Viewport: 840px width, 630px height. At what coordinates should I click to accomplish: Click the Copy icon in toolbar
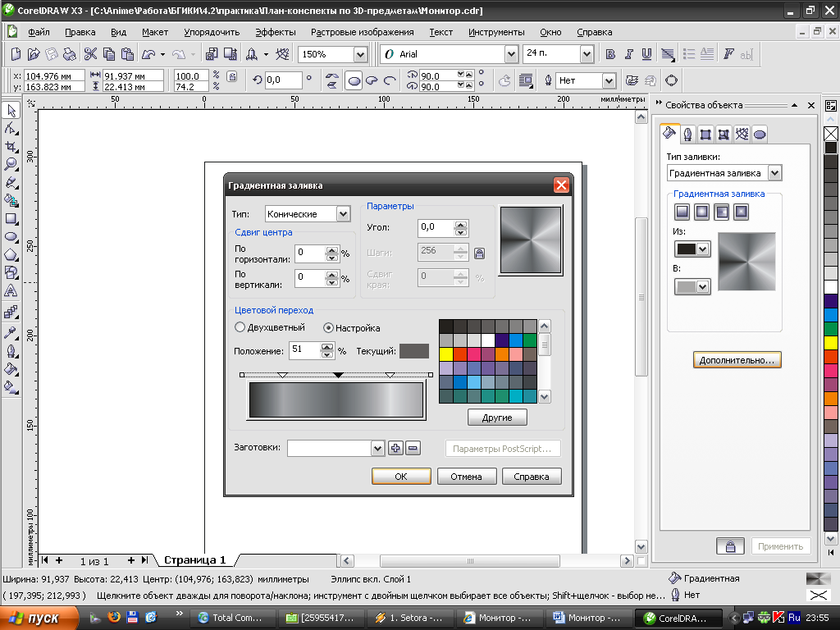(x=109, y=54)
